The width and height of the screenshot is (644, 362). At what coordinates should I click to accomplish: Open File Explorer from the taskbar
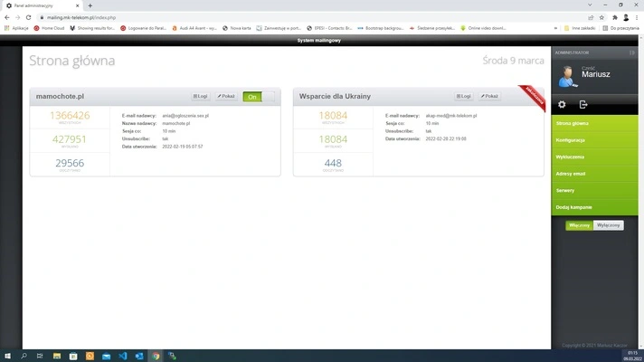point(57,356)
